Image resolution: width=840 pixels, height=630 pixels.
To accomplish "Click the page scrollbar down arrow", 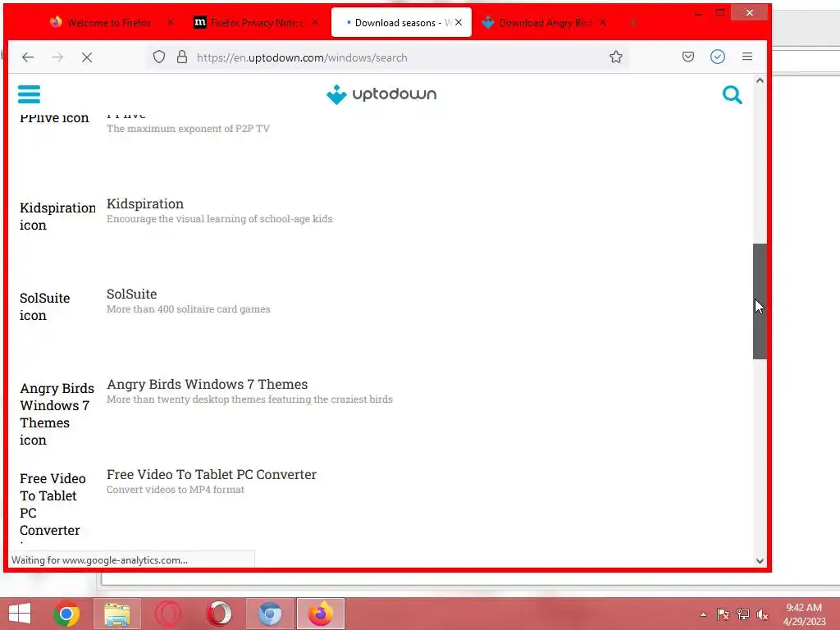I will click(760, 561).
